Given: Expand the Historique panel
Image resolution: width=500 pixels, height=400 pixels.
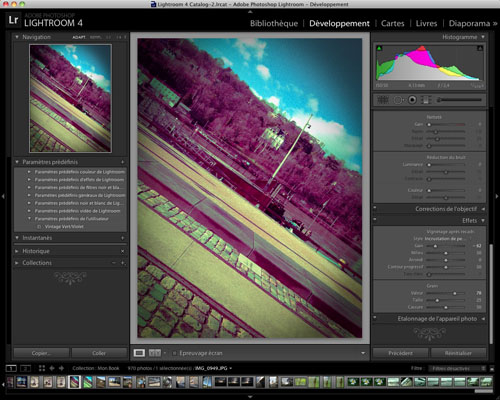Looking at the screenshot, I should coord(17,251).
